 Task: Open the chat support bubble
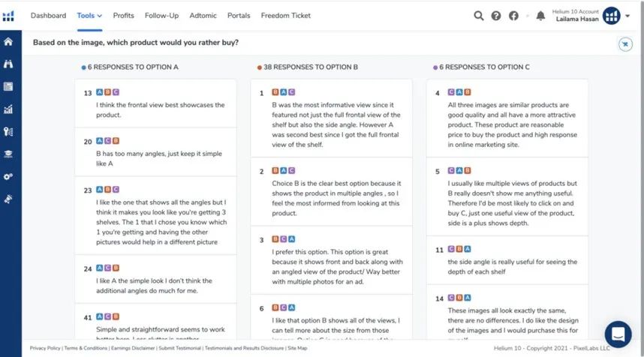(x=618, y=334)
